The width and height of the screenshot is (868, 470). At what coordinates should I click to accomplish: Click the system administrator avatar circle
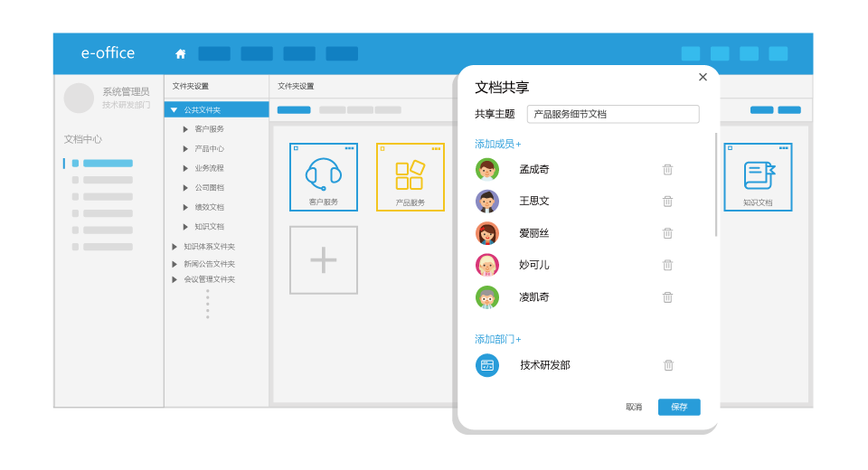coord(79,98)
